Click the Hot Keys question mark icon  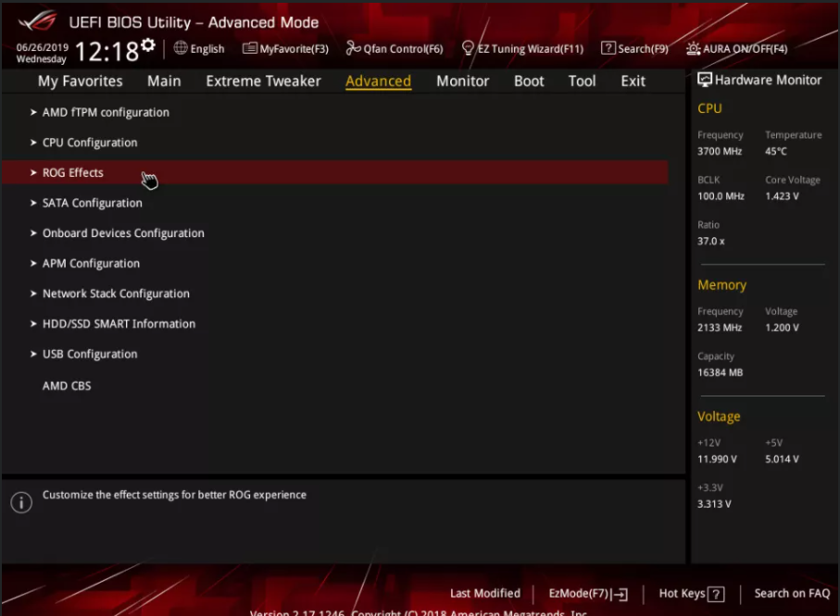pyautogui.click(x=716, y=594)
